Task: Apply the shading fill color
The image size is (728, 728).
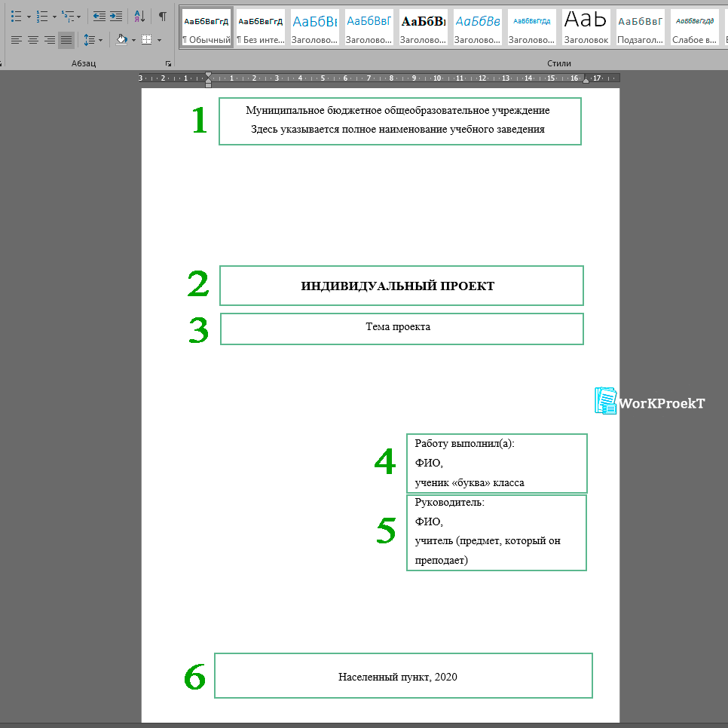Action: 121,39
